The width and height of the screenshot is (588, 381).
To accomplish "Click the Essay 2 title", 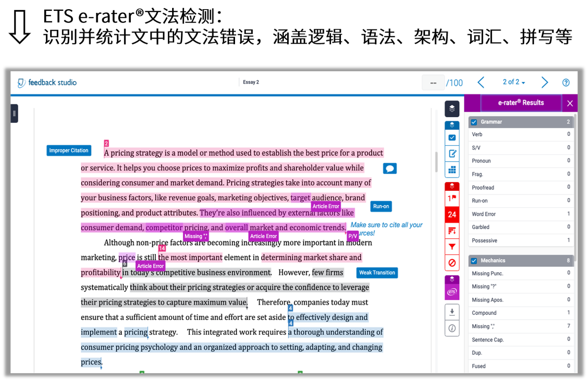I will [251, 82].
